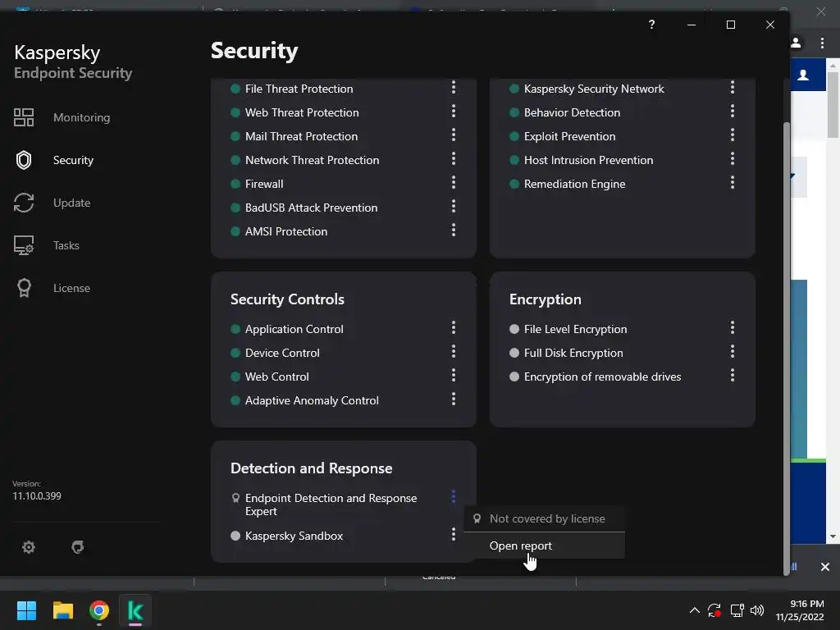Image resolution: width=840 pixels, height=630 pixels.
Task: Open Network Threat Protection three-dot menu
Action: point(453,158)
